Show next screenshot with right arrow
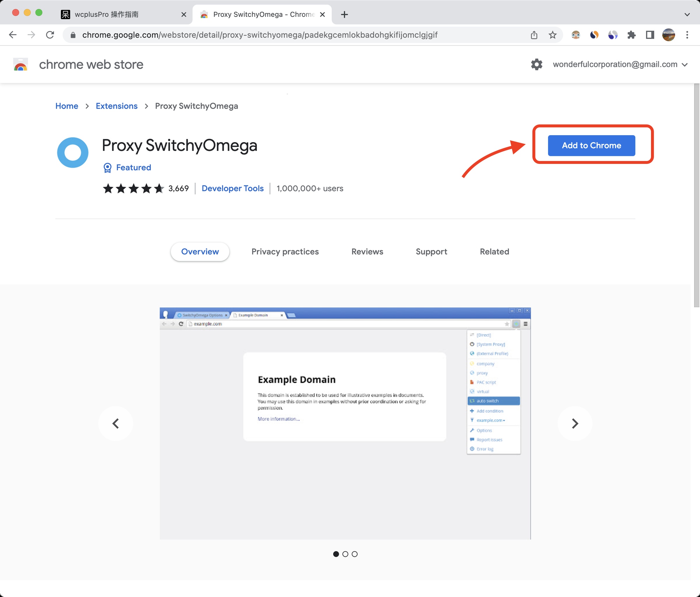This screenshot has height=597, width=700. pos(575,423)
